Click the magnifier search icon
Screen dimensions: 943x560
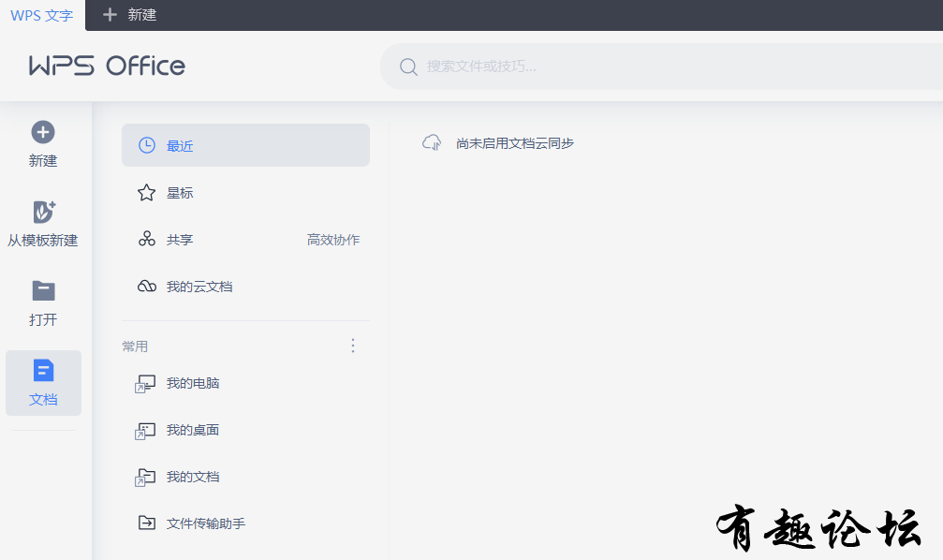point(408,66)
